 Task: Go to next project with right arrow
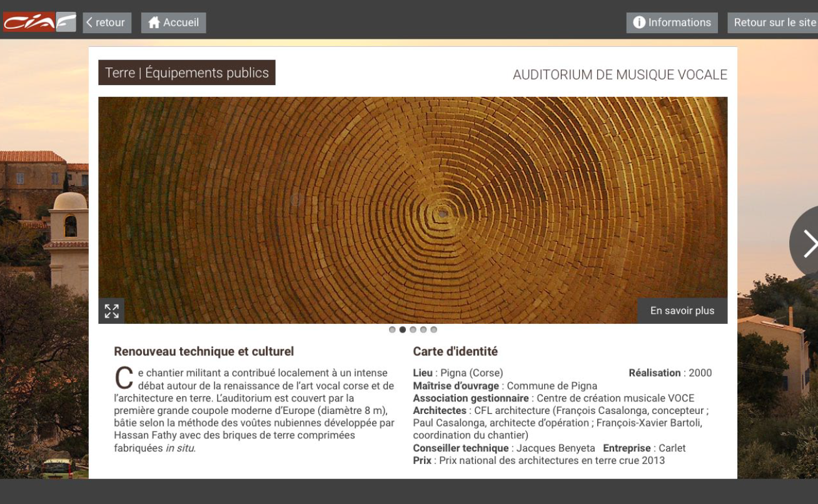(808, 243)
